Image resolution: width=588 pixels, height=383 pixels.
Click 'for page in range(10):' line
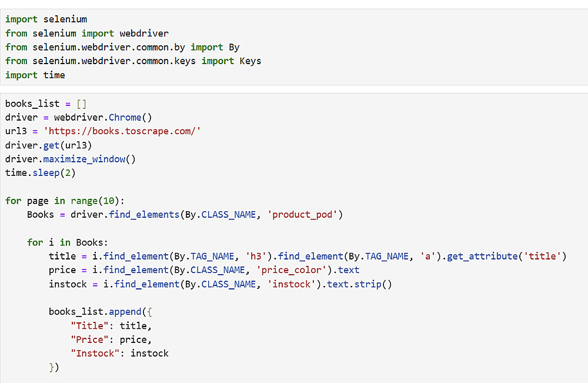tap(65, 201)
